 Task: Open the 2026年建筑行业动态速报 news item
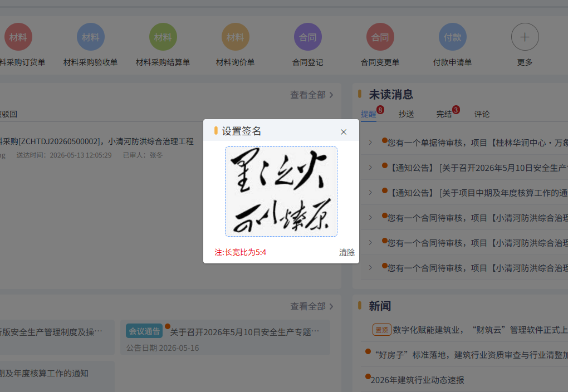(417, 380)
